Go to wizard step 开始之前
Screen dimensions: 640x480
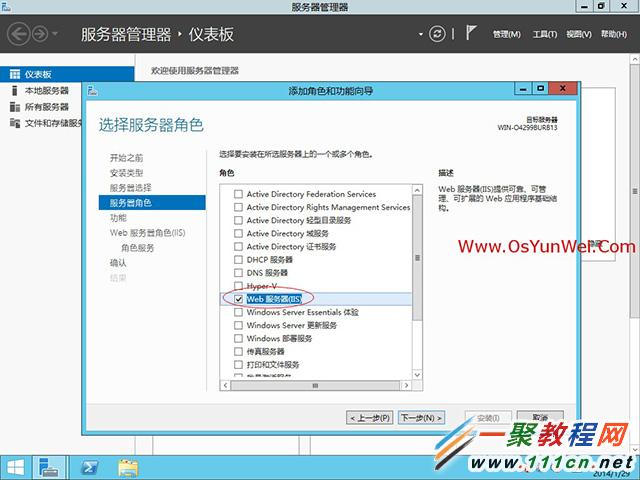coord(127,158)
